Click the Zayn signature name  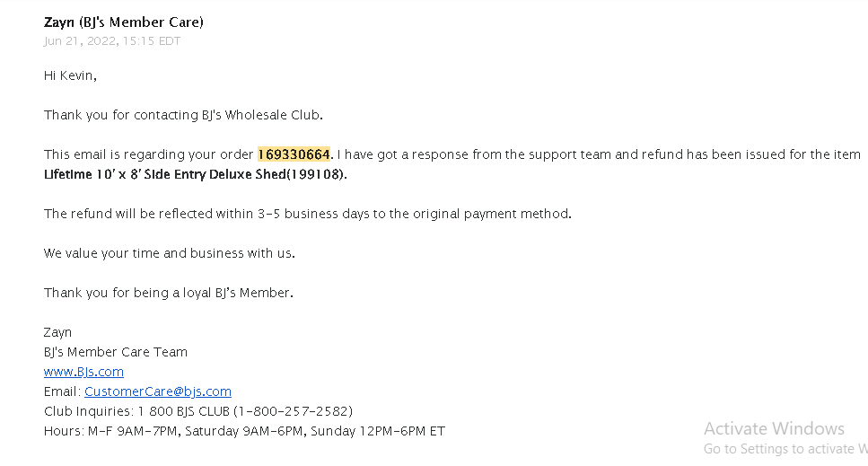(57, 332)
